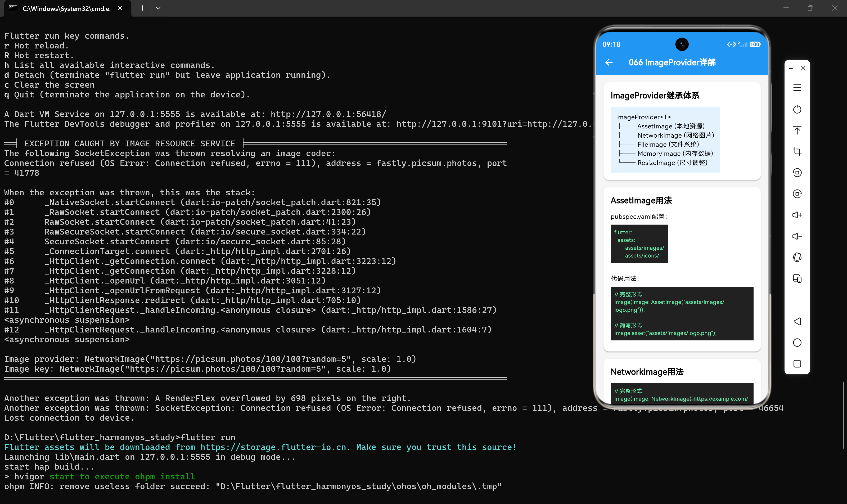Click stack frame #10 _HttpClientResponse.redirect
This screenshot has height=504, width=847.
coord(182,300)
